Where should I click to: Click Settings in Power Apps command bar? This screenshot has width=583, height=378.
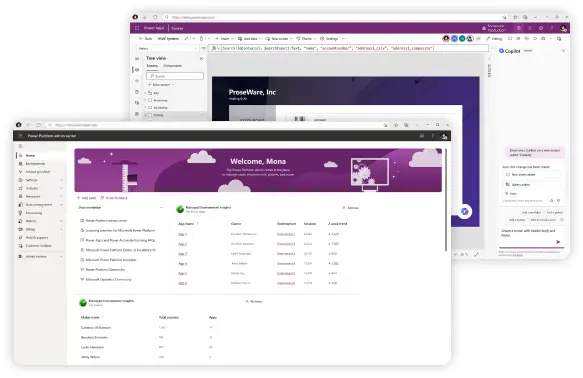tap(329, 39)
